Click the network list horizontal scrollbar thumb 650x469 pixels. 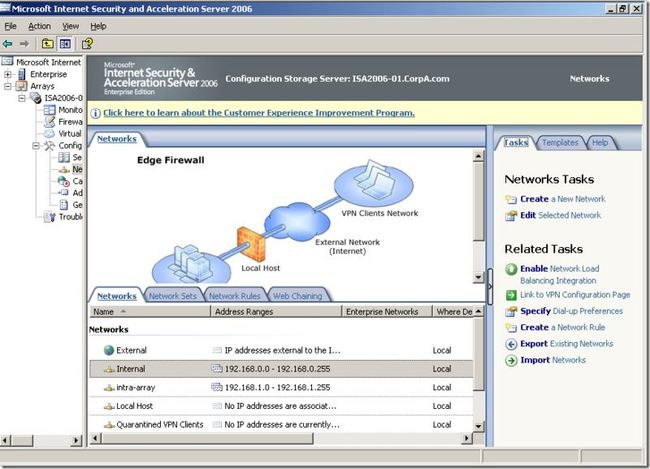pos(207,438)
